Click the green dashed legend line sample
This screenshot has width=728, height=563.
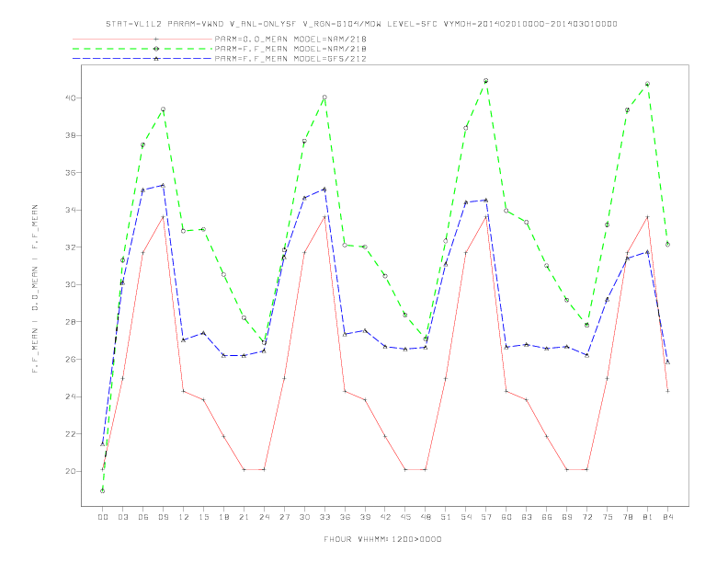click(142, 49)
